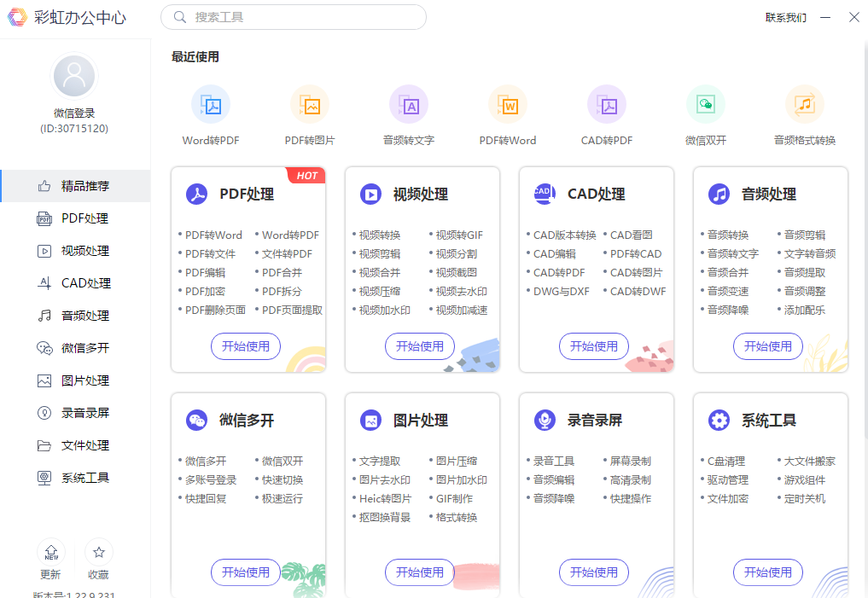Click the 更新 icon with NEW badge

[51, 552]
